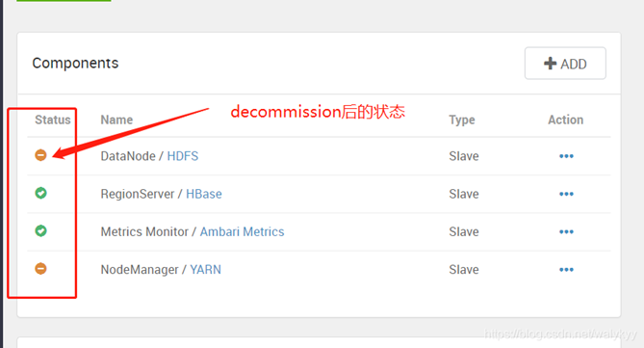The width and height of the screenshot is (644, 348).
Task: Select the RegionServer component name text
Action: tap(138, 194)
